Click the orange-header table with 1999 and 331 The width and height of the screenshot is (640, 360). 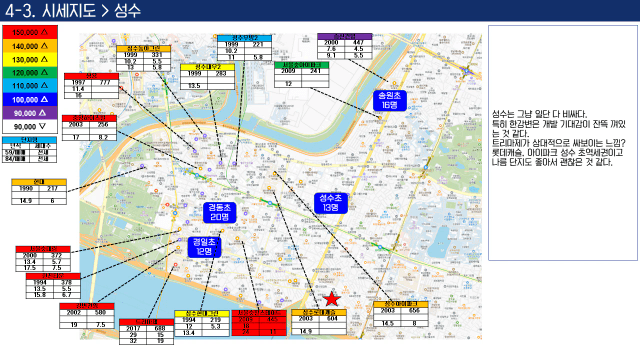click(x=143, y=58)
